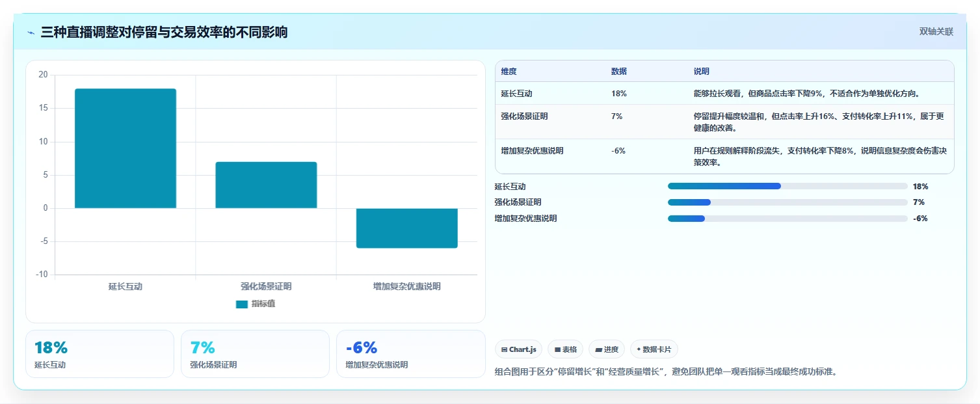Click the 增加复杂优惠说明 progress bar
Viewport: 980px width, 404px height.
coord(788,219)
